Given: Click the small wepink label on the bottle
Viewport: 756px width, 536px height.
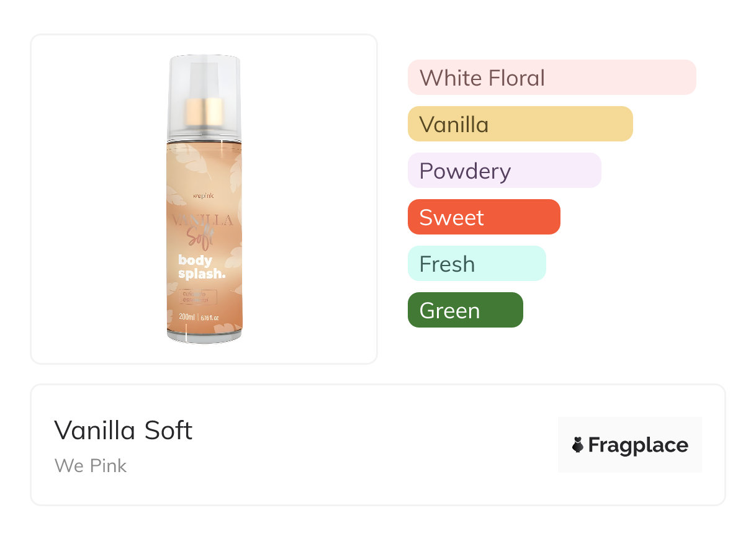Looking at the screenshot, I should point(204,196).
